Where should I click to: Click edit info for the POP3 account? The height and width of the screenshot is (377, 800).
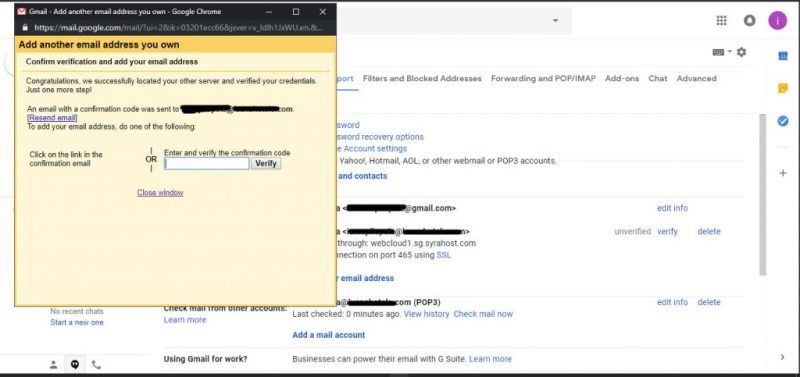[x=672, y=302]
